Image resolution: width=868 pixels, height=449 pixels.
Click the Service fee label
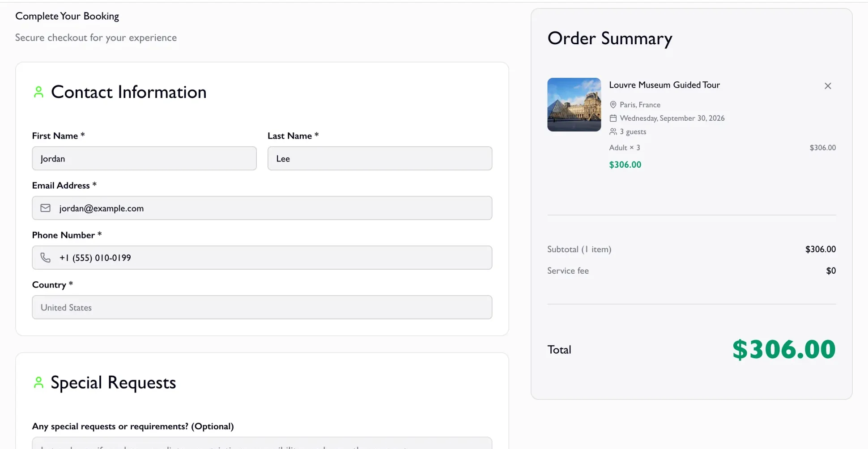568,271
